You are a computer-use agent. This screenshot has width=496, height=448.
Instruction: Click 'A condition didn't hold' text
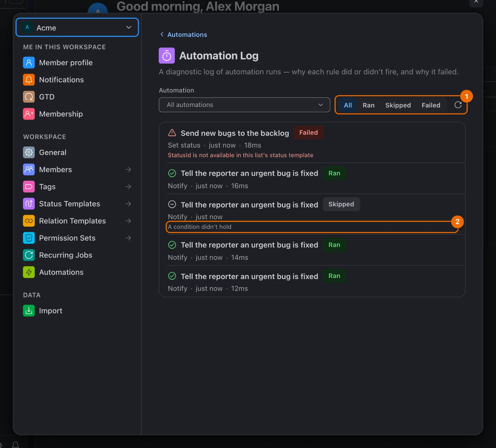200,227
